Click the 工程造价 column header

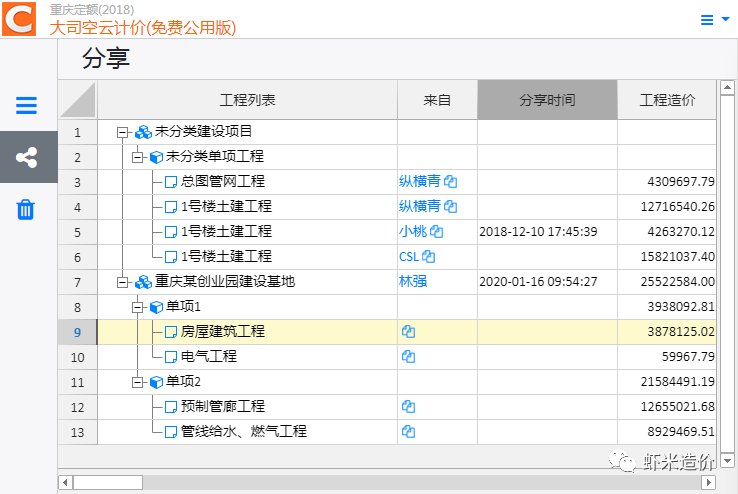[x=667, y=100]
